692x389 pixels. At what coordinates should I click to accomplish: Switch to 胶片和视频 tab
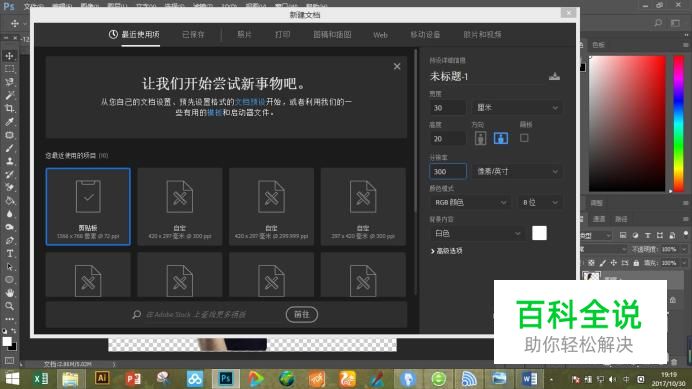(x=482, y=34)
